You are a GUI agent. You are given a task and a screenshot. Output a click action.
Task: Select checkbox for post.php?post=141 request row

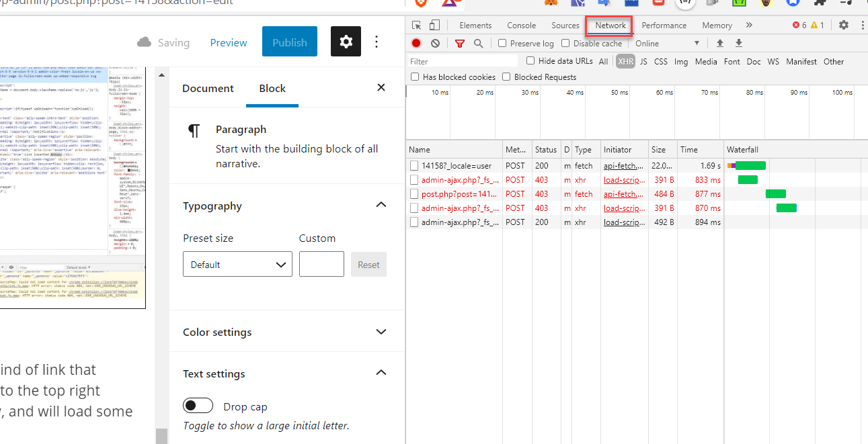(414, 193)
